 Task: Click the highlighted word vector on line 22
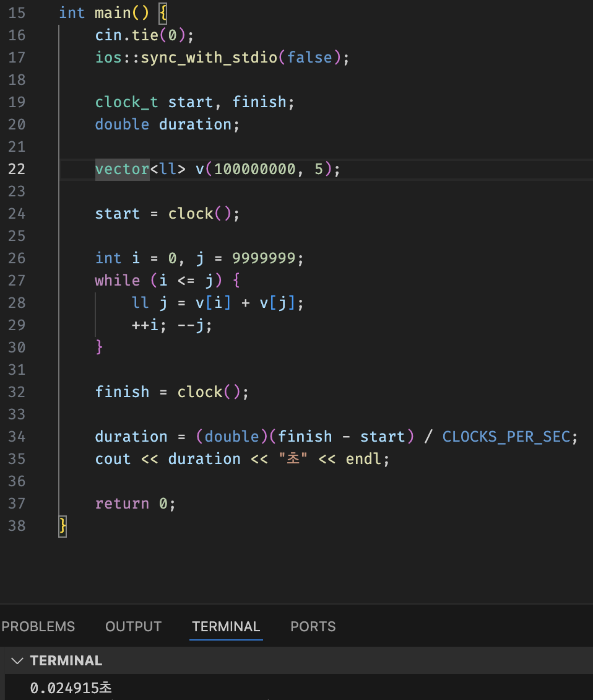click(x=123, y=169)
